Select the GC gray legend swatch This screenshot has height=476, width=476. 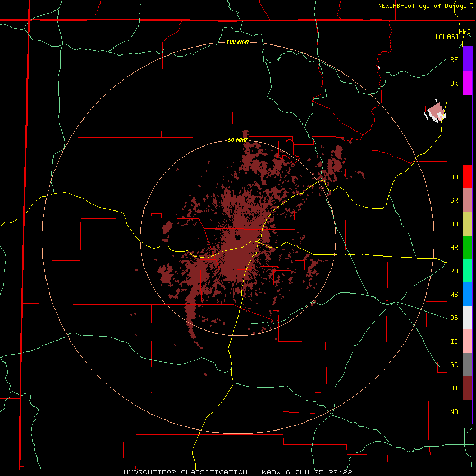click(467, 364)
